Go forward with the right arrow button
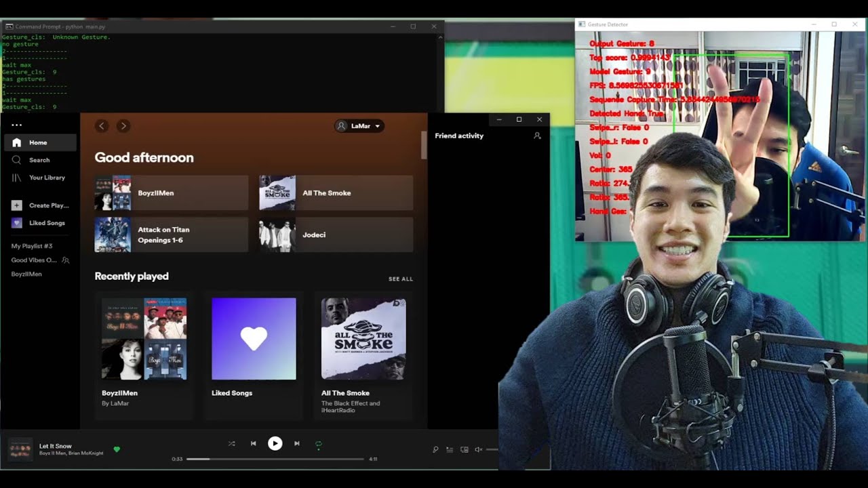The image size is (868, 488). [123, 125]
